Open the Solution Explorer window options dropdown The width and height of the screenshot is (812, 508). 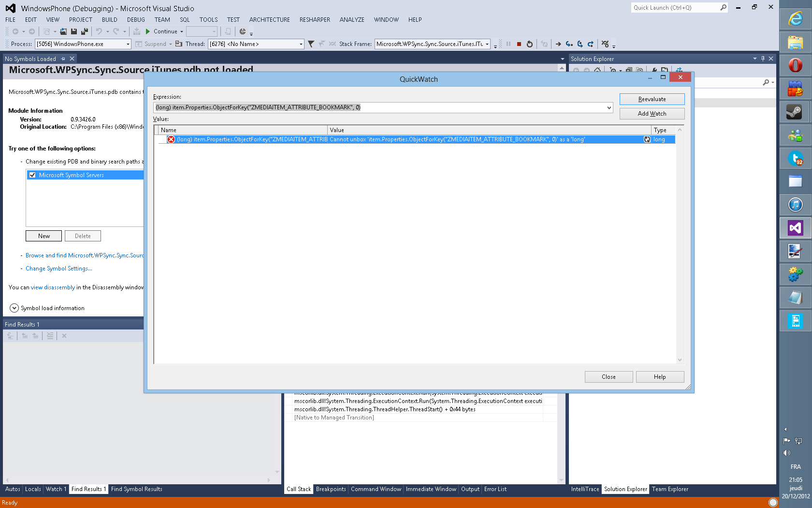click(755, 59)
